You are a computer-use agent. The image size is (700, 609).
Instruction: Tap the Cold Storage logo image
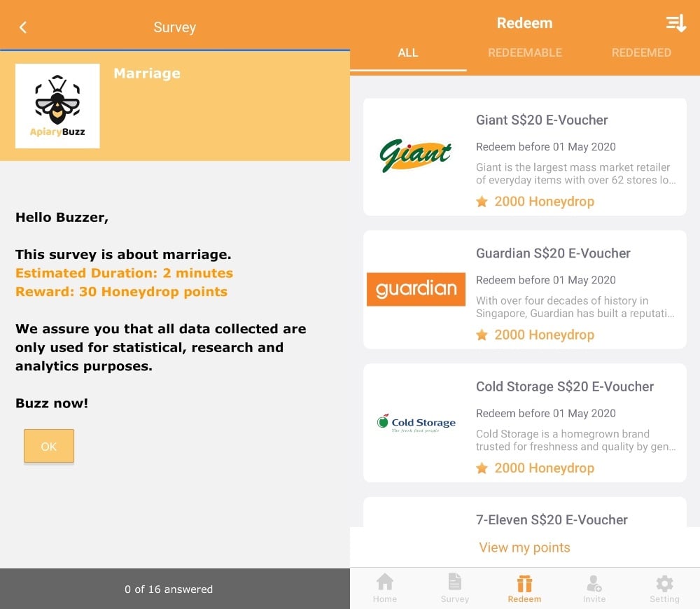point(416,423)
